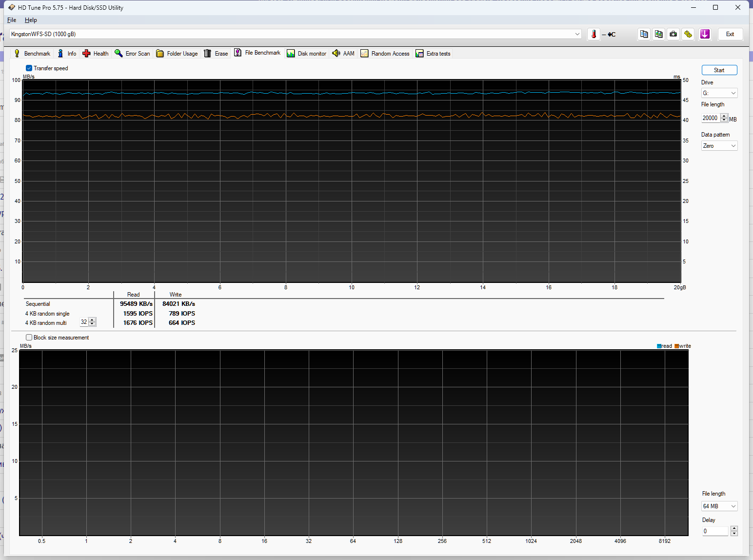
Task: Click the Start button
Action: [x=719, y=70]
